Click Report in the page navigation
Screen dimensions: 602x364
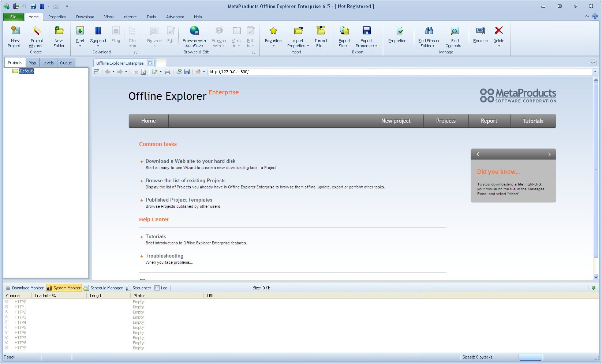click(x=489, y=121)
